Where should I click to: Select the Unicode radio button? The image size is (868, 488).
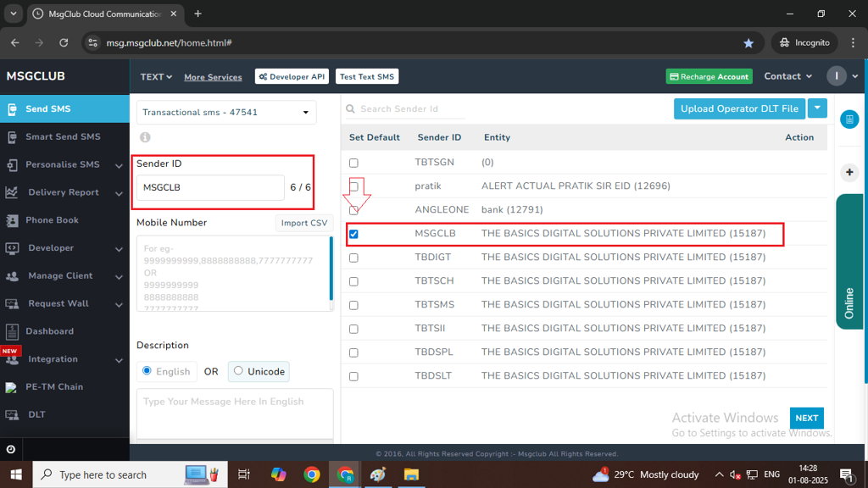pyautogui.click(x=238, y=371)
